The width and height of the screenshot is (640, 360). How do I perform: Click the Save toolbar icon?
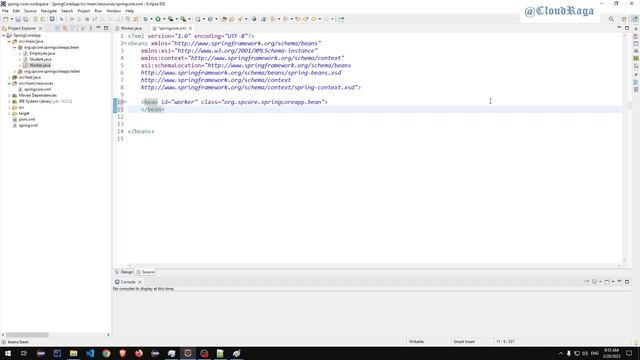click(18, 19)
